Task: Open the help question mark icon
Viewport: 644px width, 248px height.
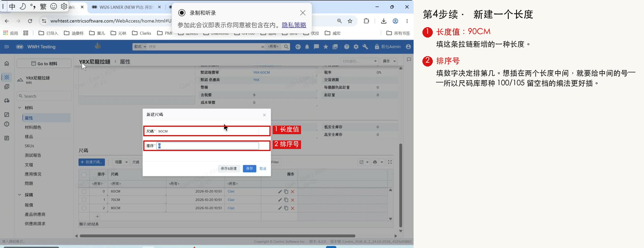Action: [347, 47]
